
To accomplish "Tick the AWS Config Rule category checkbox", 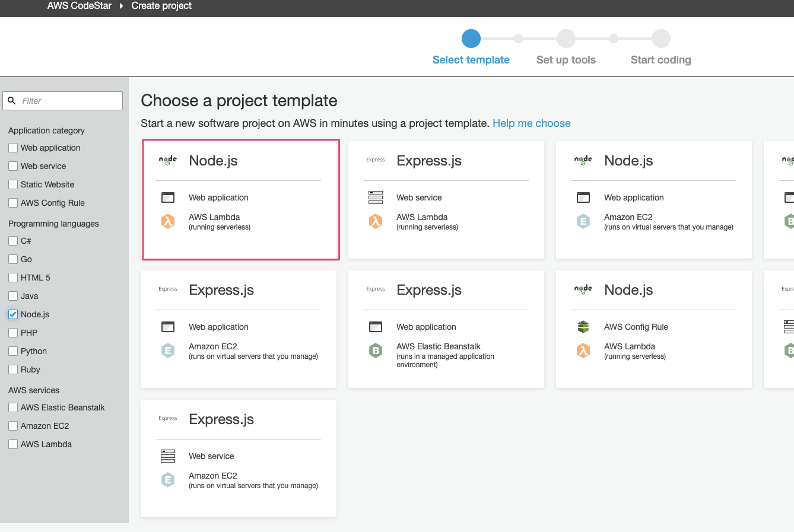I will pyautogui.click(x=13, y=203).
